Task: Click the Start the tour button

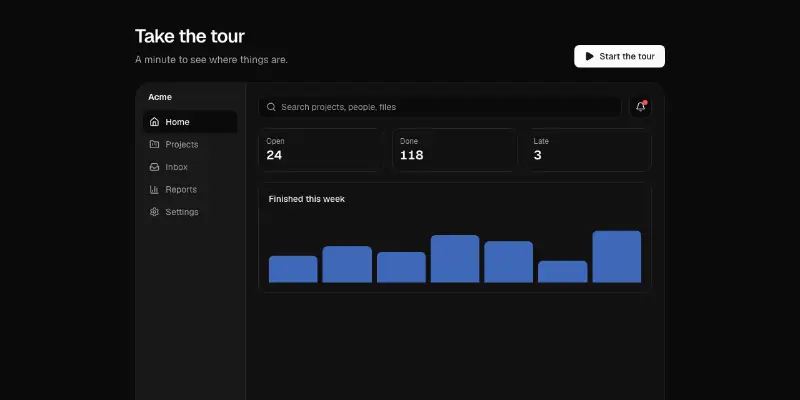Action: pos(619,56)
